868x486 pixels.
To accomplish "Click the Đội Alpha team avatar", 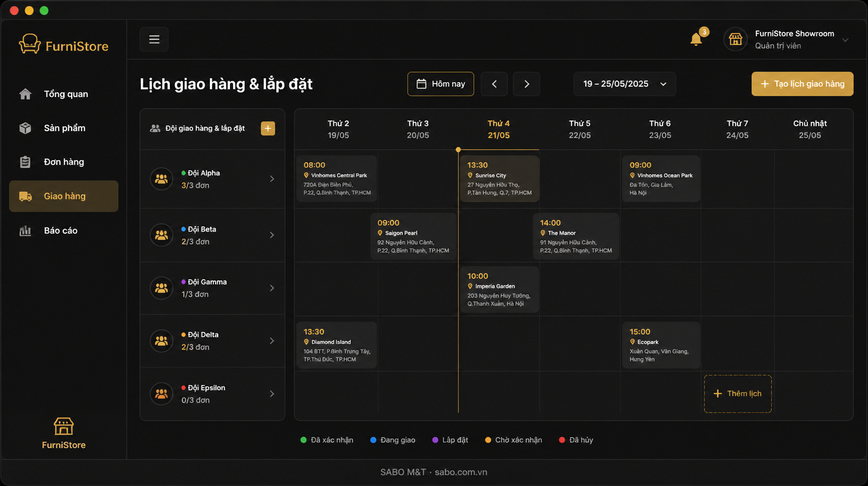I will pyautogui.click(x=161, y=179).
